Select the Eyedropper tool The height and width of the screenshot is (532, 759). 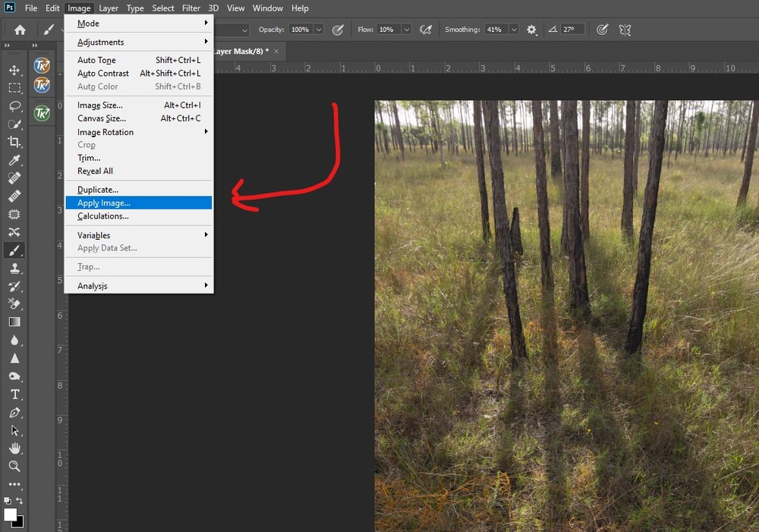click(x=14, y=160)
